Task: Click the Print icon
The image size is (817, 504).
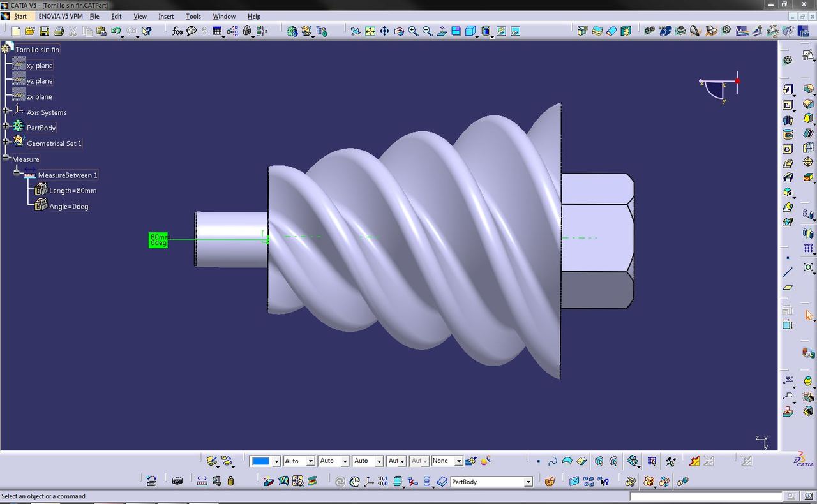Action: (59, 31)
